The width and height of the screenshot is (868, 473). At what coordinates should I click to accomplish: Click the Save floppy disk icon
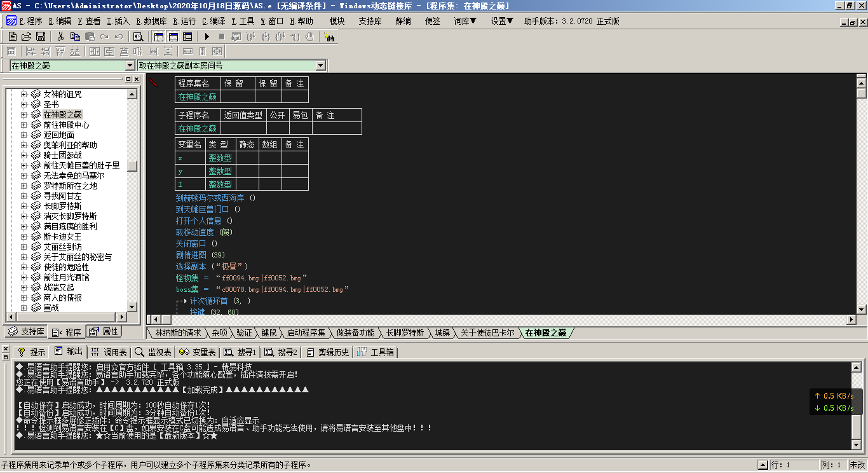[41, 37]
